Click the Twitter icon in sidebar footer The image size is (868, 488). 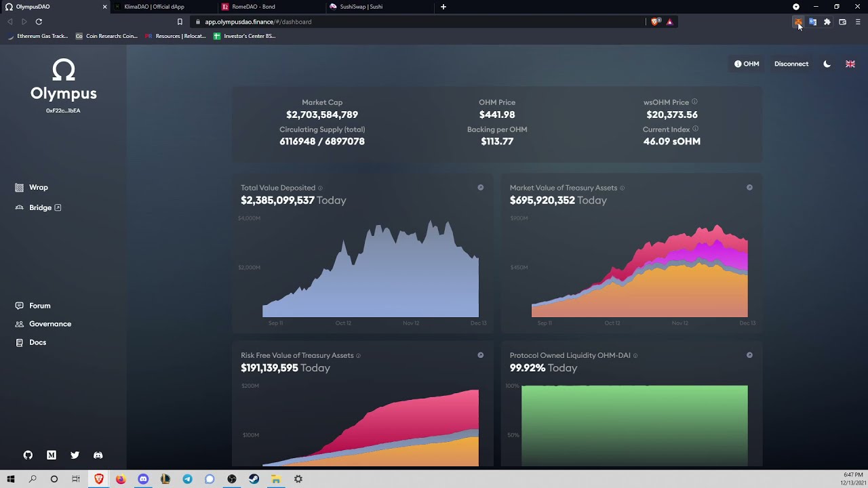(75, 455)
